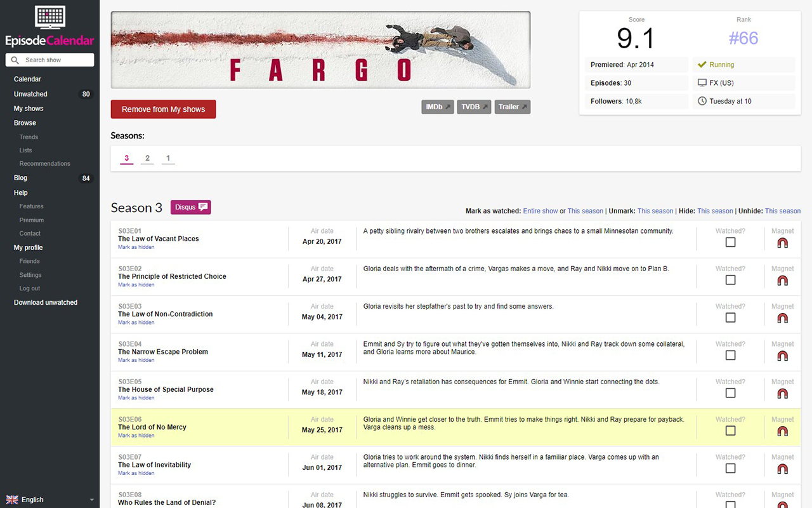Click Remove from My shows button
Image resolution: width=812 pixels, height=508 pixels.
[163, 109]
